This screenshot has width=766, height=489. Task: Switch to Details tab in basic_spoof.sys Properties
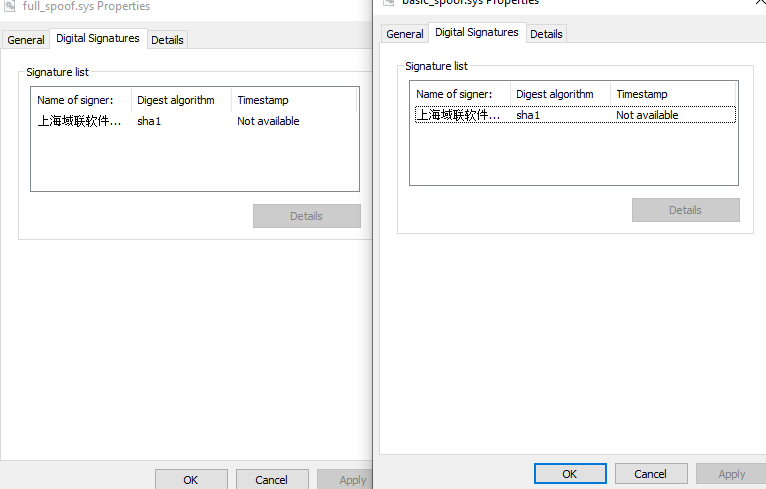coord(546,34)
